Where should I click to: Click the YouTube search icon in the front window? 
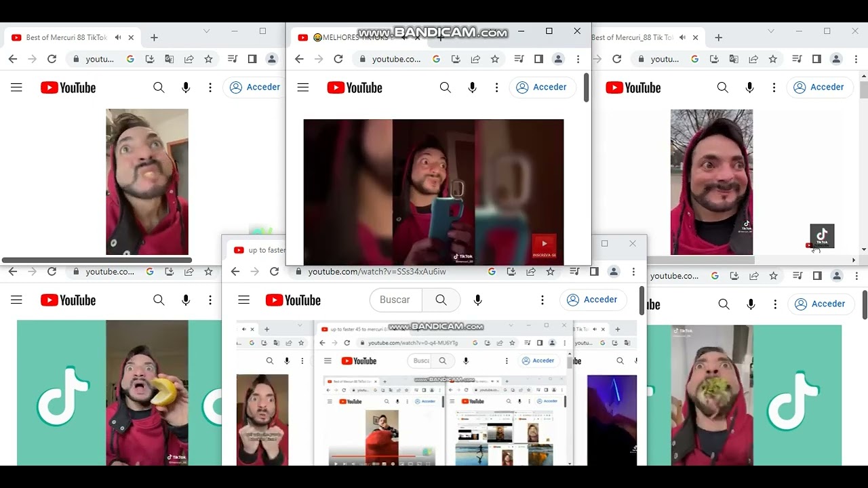pyautogui.click(x=446, y=87)
